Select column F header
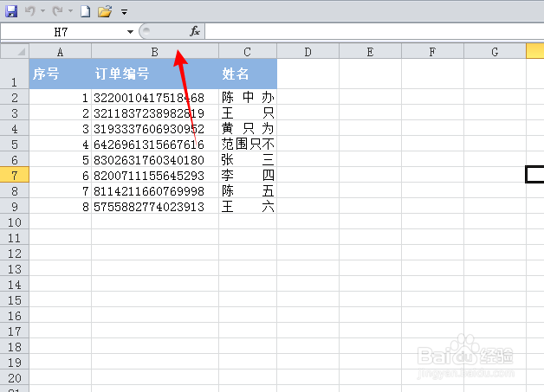 (432, 52)
